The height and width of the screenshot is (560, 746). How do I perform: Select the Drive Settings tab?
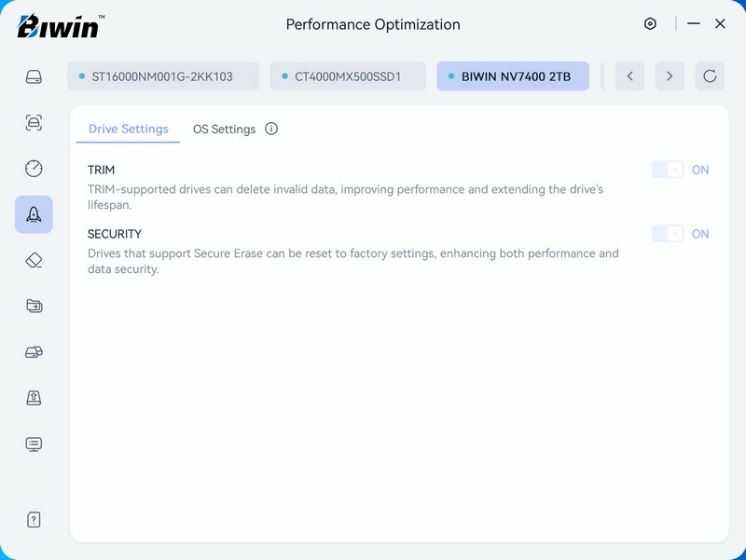tap(128, 130)
